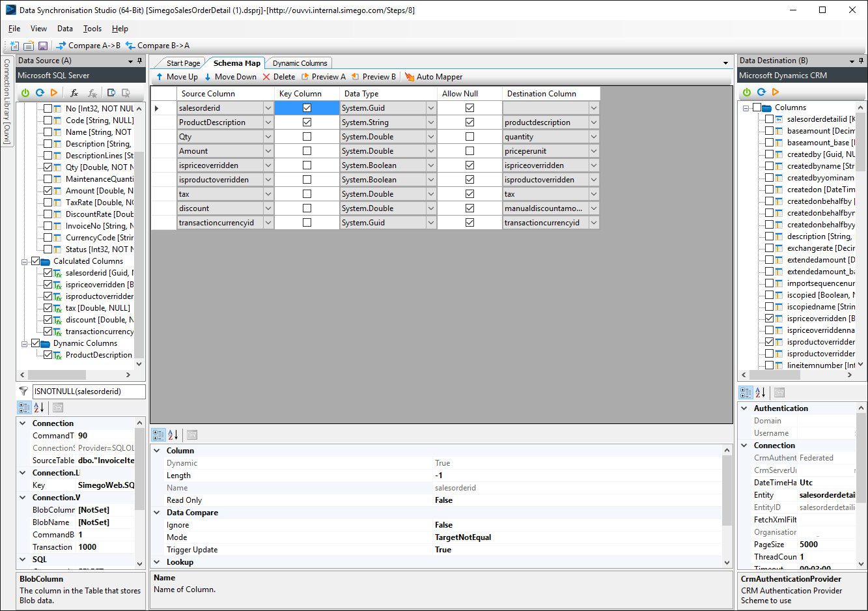Click the New Project toolbar icon
The height and width of the screenshot is (611, 868).
pos(14,46)
